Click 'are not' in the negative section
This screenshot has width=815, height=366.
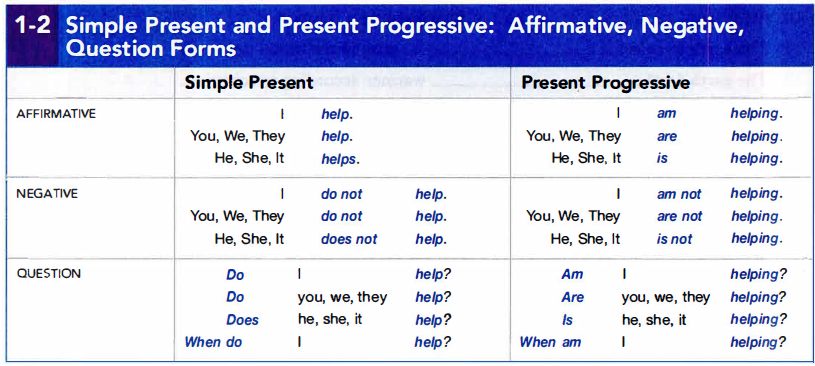(x=679, y=216)
